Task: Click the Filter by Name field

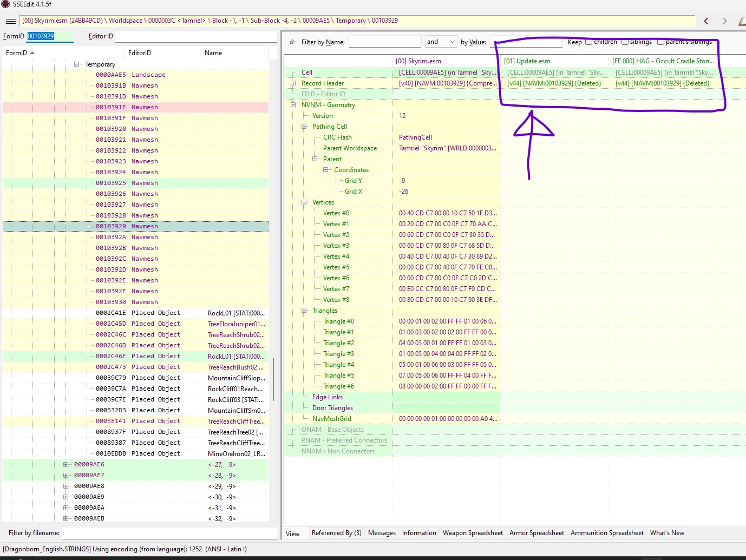Action: 384,42
